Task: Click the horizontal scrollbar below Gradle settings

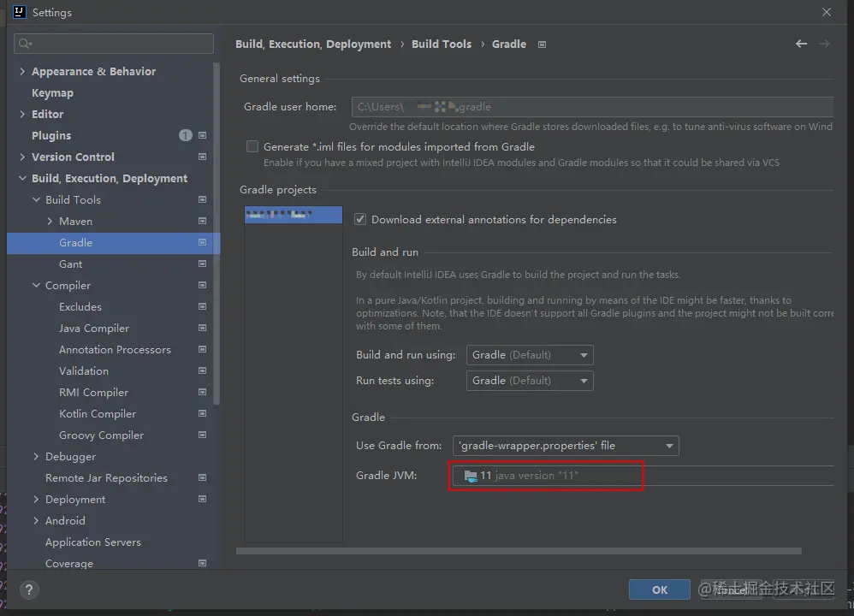Action: pyautogui.click(x=519, y=551)
